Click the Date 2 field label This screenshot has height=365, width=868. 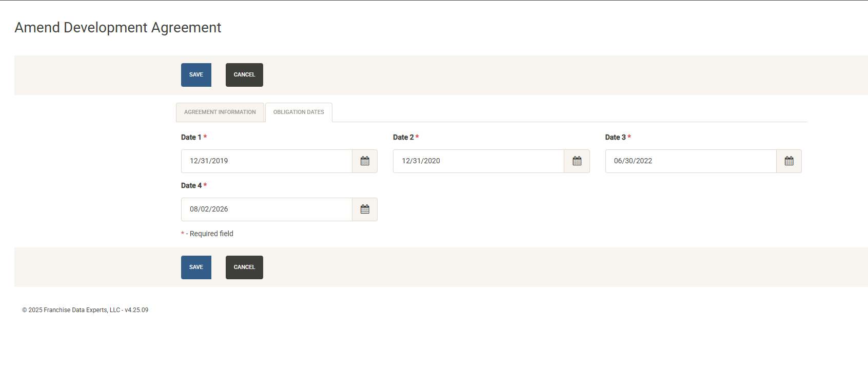[403, 137]
